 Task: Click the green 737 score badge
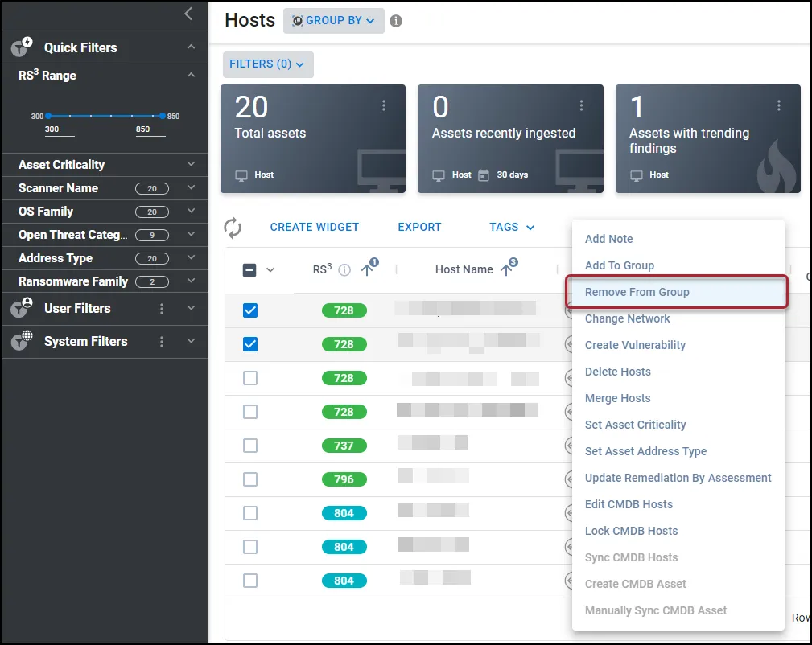[344, 446]
